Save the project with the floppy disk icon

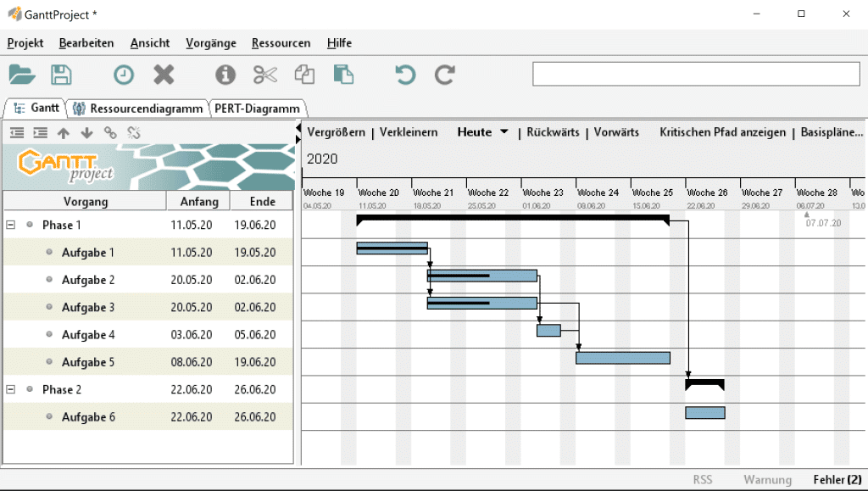tap(61, 75)
